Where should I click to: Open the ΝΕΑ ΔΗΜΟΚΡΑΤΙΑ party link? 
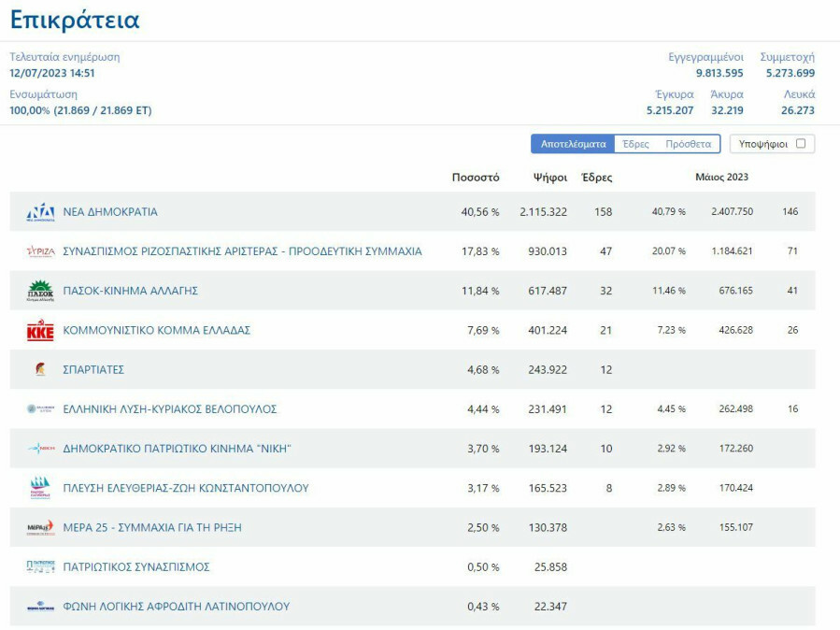click(110, 212)
